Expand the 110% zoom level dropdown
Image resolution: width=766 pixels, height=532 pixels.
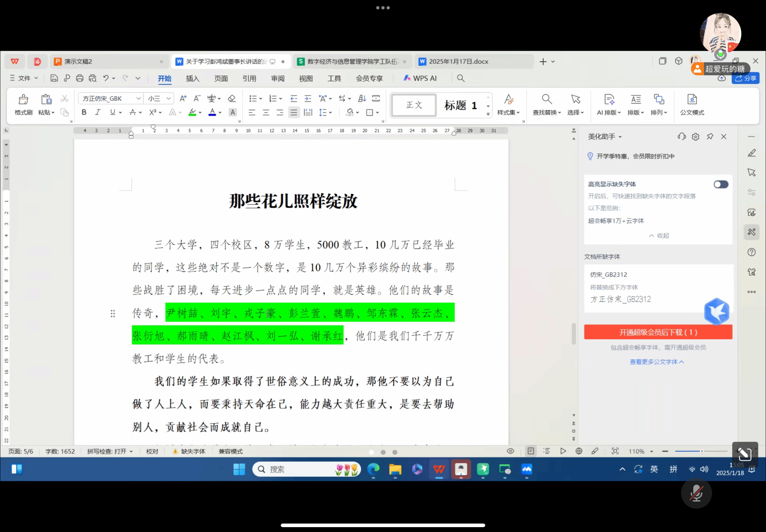[651, 451]
